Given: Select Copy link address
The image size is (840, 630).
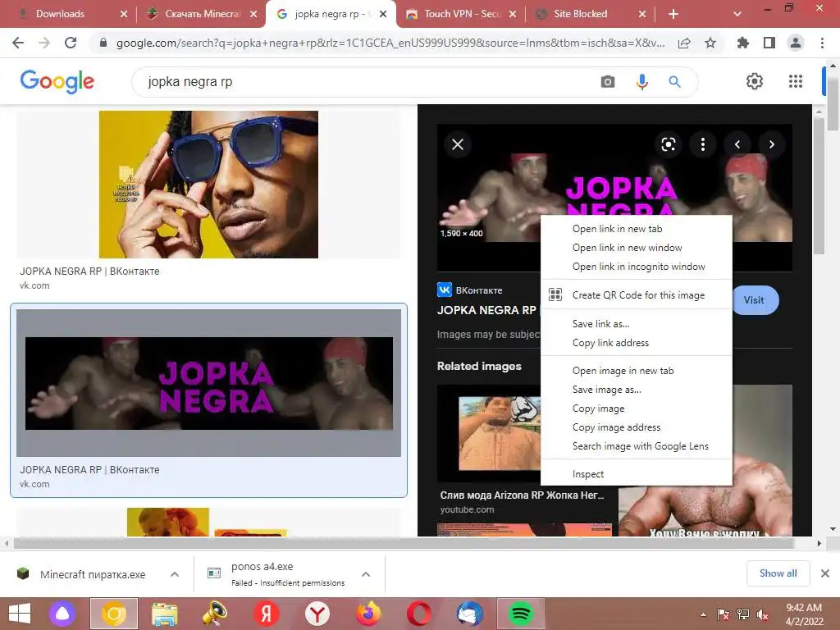Looking at the screenshot, I should coord(637,343).
